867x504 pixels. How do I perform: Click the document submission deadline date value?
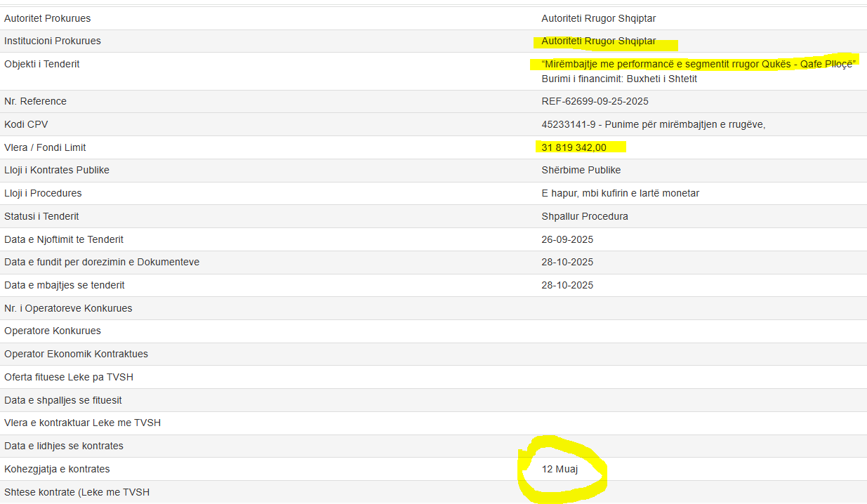tap(567, 262)
